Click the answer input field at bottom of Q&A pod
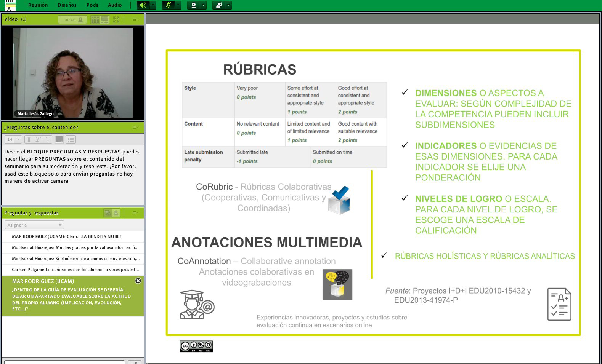The width and height of the screenshot is (602, 364). 64,362
